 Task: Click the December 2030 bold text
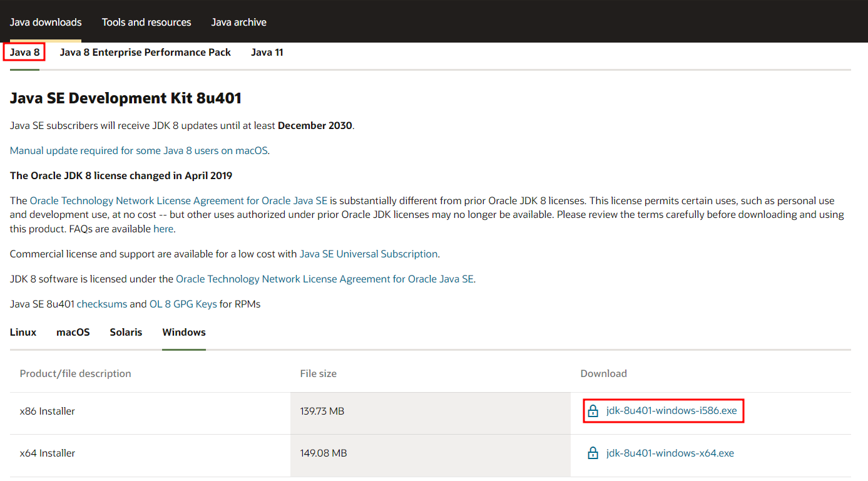point(315,125)
